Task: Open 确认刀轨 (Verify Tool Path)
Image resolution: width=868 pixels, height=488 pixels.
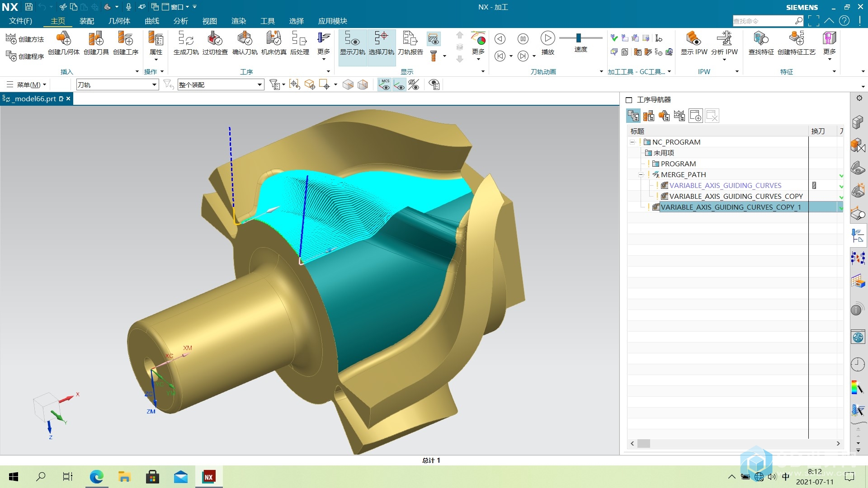Action: tap(245, 43)
